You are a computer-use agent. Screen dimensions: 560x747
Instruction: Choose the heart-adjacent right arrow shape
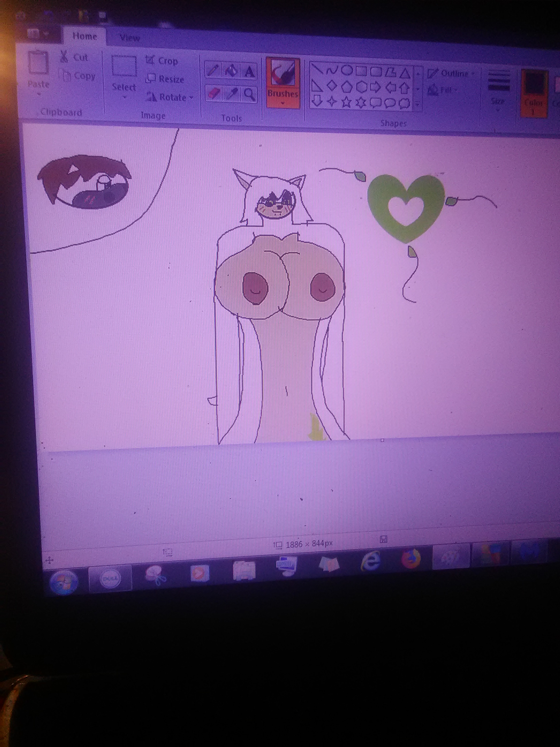tap(375, 87)
